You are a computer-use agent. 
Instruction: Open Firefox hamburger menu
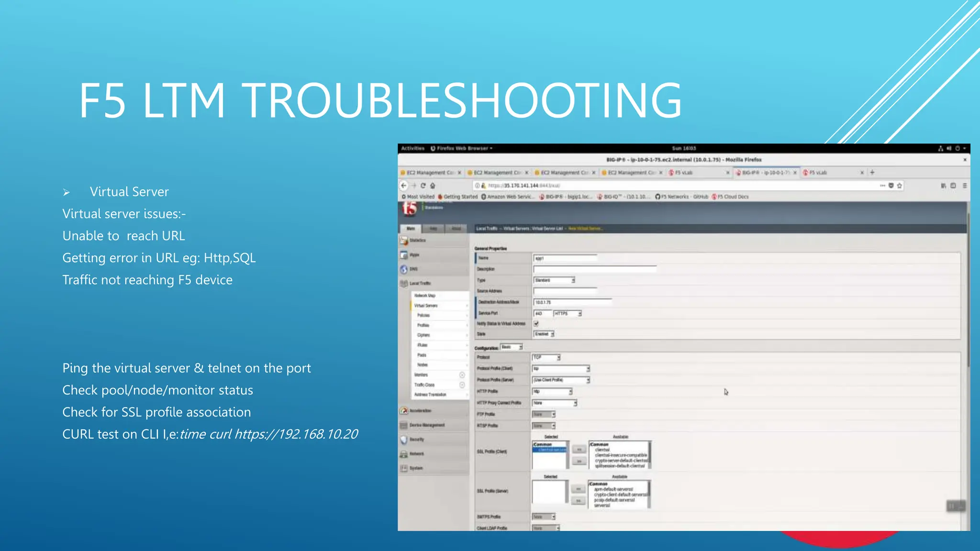[965, 186]
